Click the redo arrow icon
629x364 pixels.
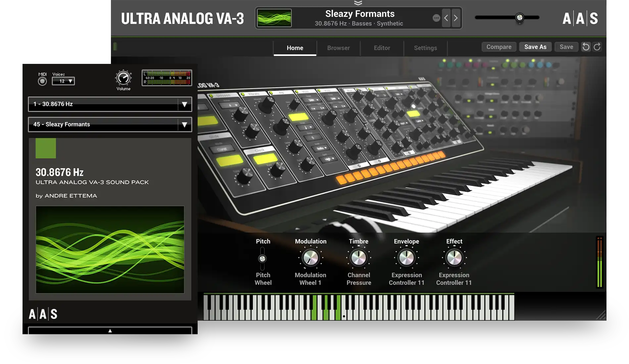[x=597, y=47]
